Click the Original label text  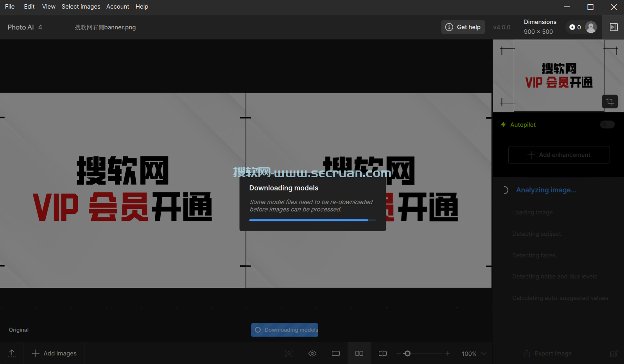19,330
